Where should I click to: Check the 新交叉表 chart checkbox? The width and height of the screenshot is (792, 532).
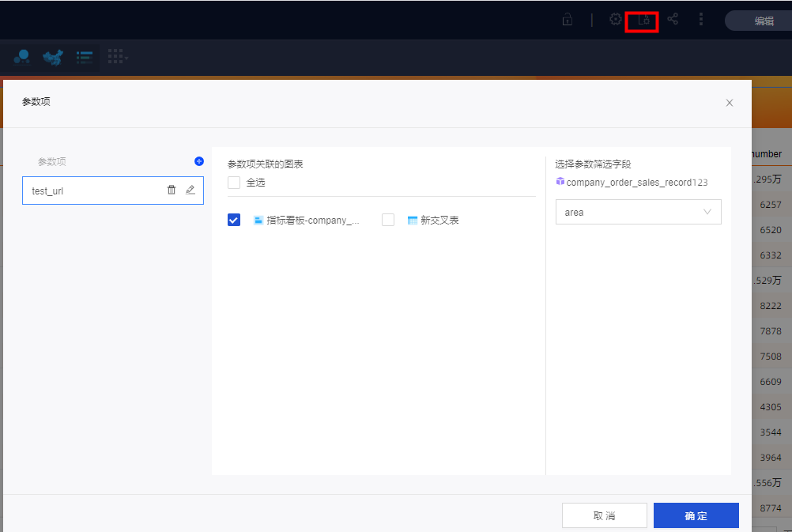pos(388,221)
